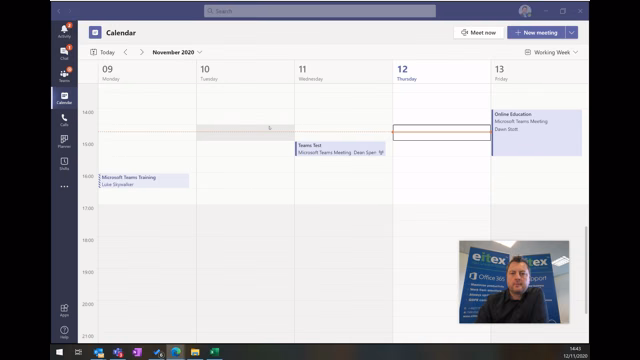The width and height of the screenshot is (640, 360).
Task: Open the profile avatar menu
Action: [525, 11]
